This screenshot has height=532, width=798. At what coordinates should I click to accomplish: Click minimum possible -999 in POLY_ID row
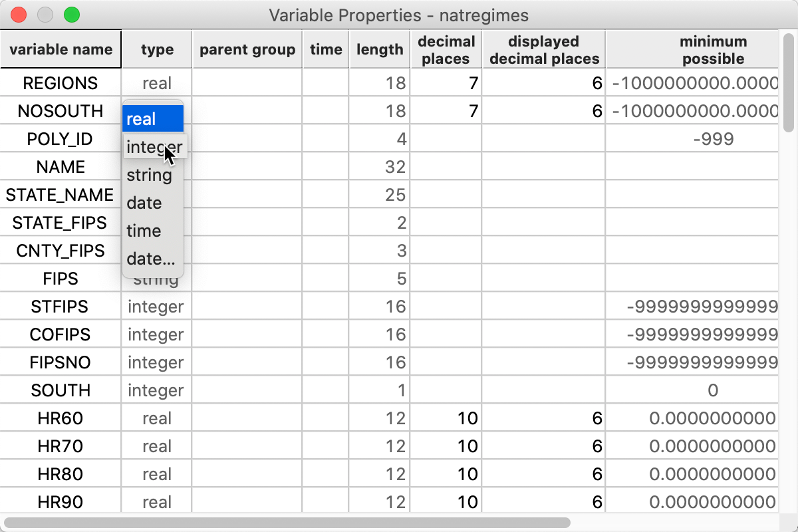(692, 139)
